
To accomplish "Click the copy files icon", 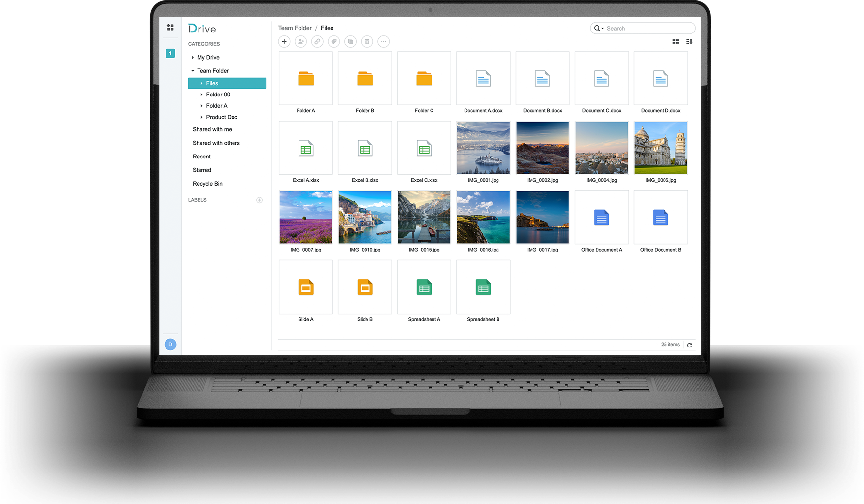I will click(x=350, y=41).
